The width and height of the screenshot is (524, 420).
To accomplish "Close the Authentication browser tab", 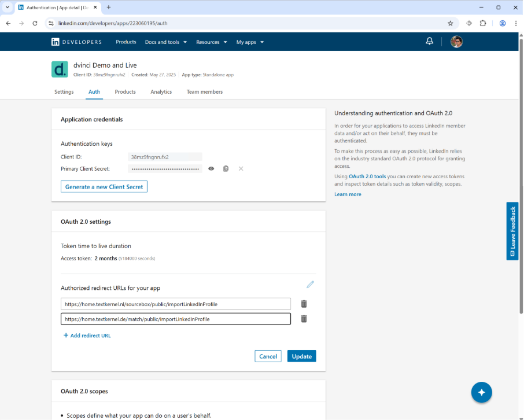I will pos(95,8).
